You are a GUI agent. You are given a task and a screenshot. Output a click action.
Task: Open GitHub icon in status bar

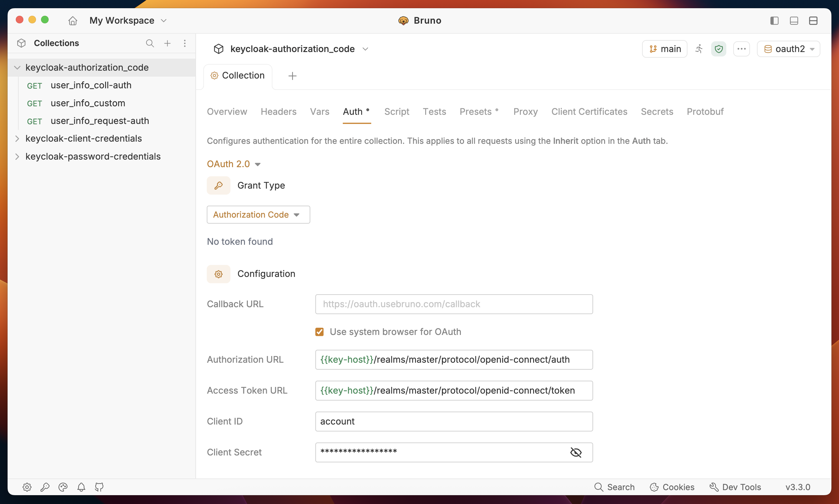coord(99,487)
